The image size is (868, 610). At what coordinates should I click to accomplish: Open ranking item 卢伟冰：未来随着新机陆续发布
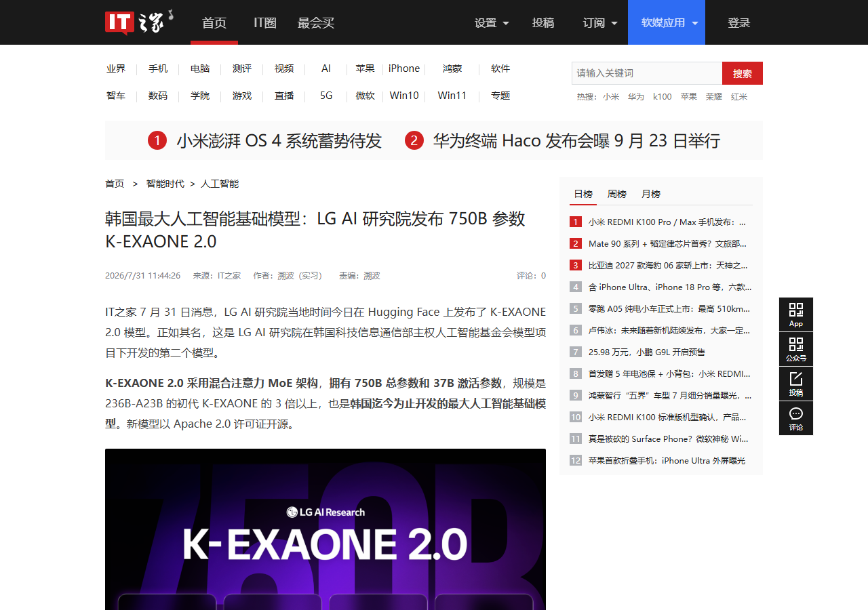(669, 330)
